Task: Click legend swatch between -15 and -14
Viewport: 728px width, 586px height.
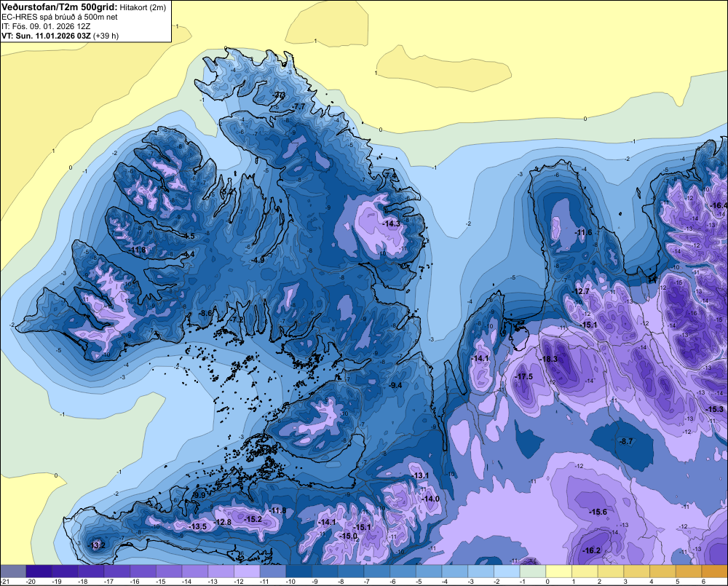Action: pos(169,571)
